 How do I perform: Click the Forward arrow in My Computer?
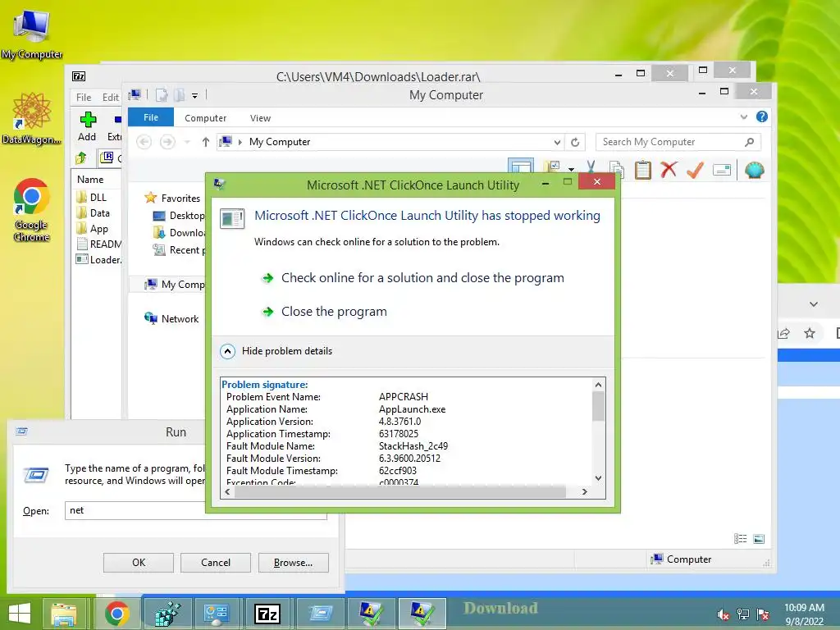(167, 142)
